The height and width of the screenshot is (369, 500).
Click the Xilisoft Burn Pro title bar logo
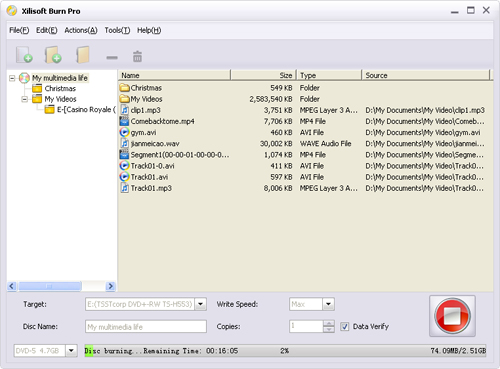click(12, 11)
